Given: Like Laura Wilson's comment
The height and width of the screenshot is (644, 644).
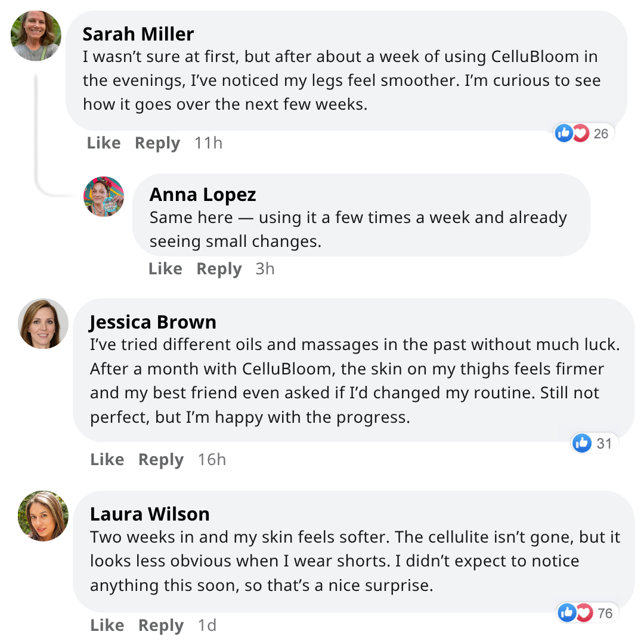Looking at the screenshot, I should [107, 626].
